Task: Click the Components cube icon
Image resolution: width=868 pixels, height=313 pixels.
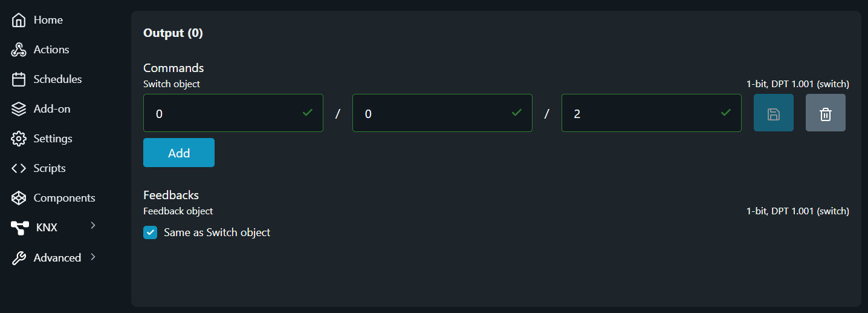Action: pos(19,198)
